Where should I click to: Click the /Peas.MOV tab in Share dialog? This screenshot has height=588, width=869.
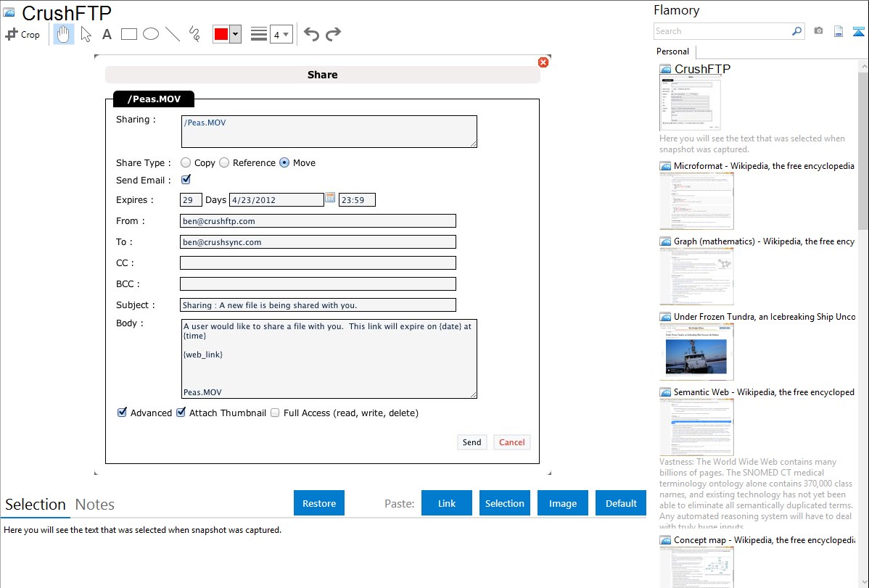click(x=154, y=99)
